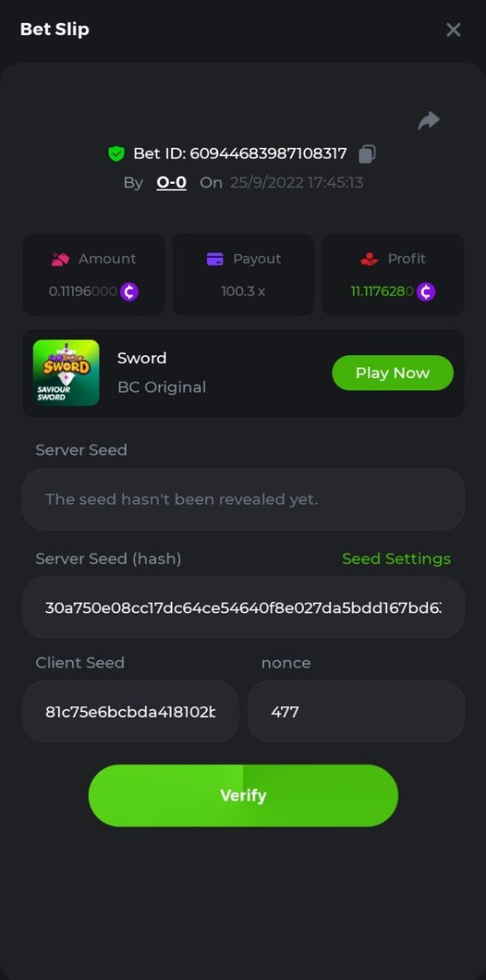The height and width of the screenshot is (980, 486).
Task: Click the Bet ID number text
Action: (268, 154)
